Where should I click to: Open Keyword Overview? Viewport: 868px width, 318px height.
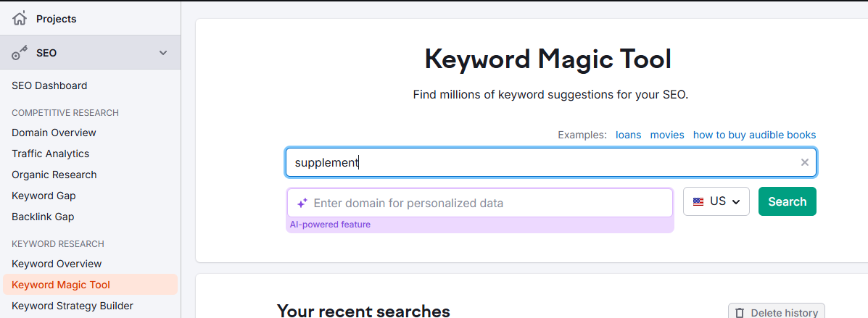point(57,264)
